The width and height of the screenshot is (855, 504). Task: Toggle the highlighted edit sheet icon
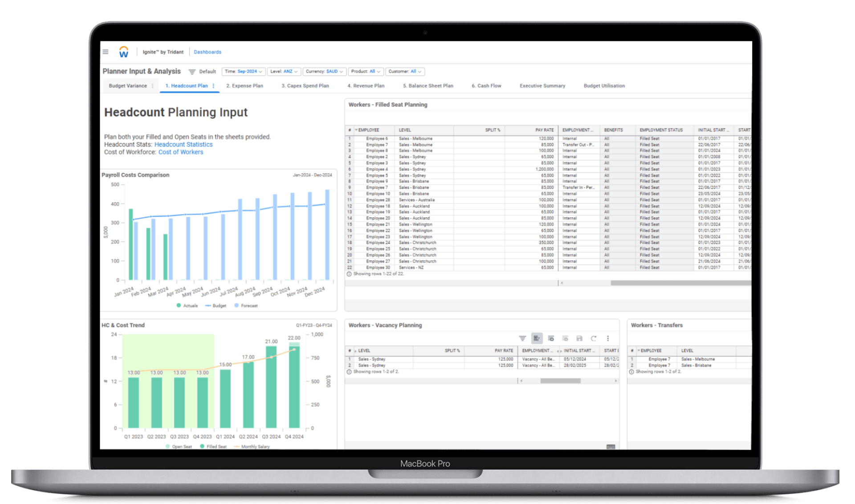pos(537,338)
